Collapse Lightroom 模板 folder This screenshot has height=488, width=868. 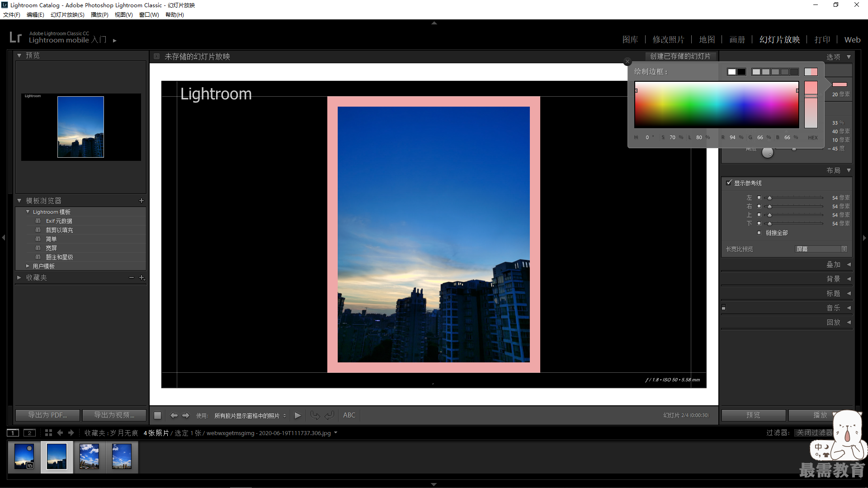click(x=28, y=212)
